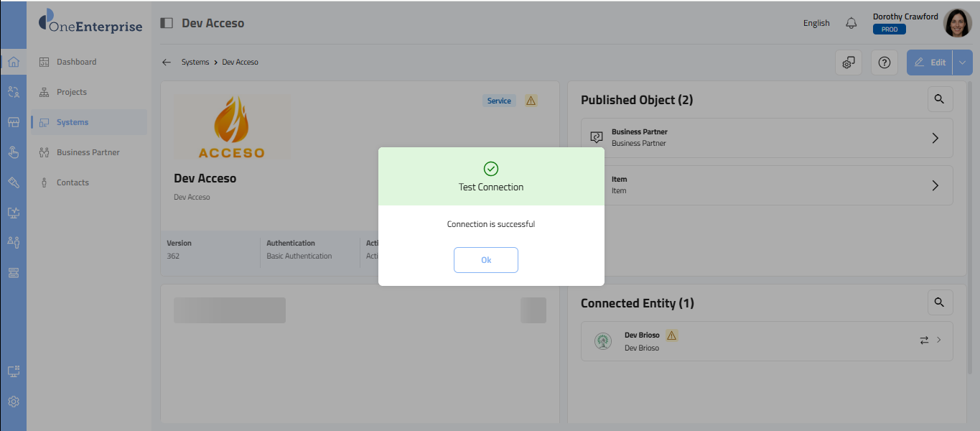Open Dorothy Crawford profile avatar
The height and width of the screenshot is (431, 980).
pos(957,23)
